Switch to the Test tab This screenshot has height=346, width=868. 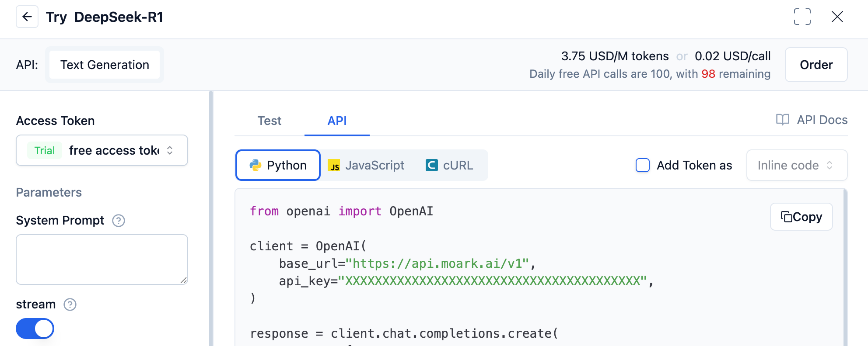point(269,121)
